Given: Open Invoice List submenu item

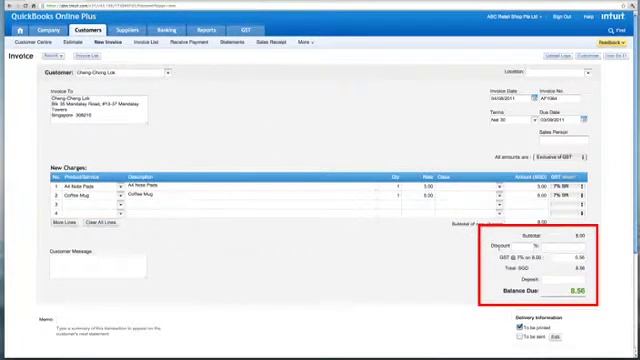Looking at the screenshot, I should tap(146, 42).
